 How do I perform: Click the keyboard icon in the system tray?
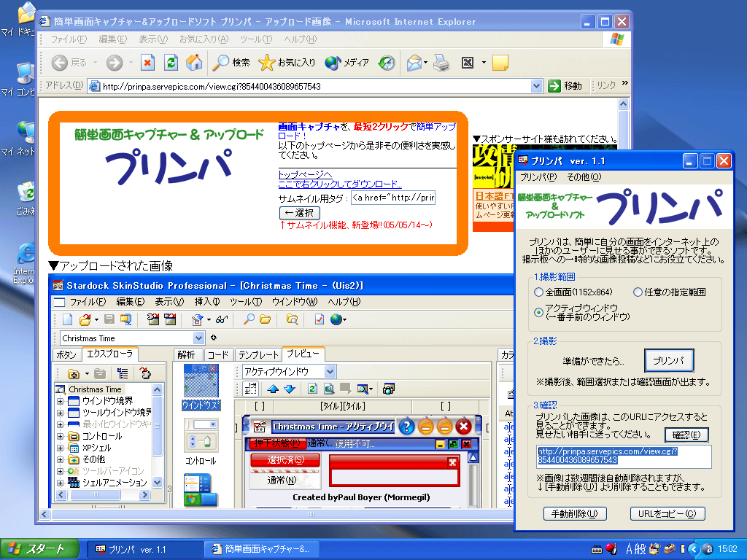(597, 550)
